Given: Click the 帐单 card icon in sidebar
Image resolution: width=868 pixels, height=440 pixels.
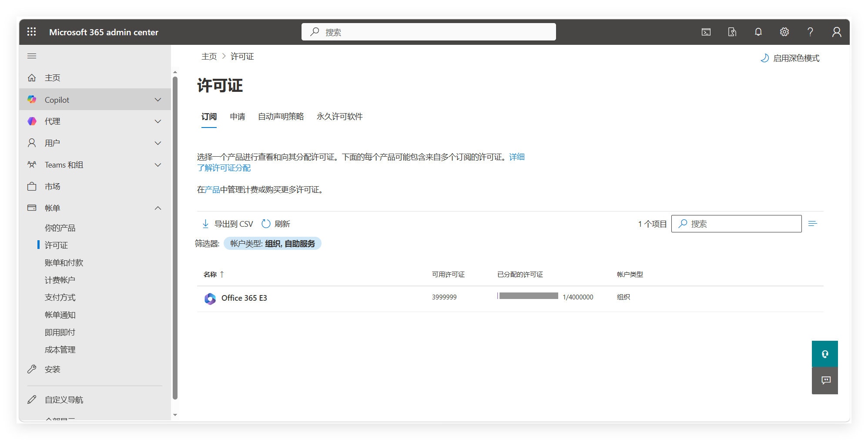Looking at the screenshot, I should (x=32, y=208).
